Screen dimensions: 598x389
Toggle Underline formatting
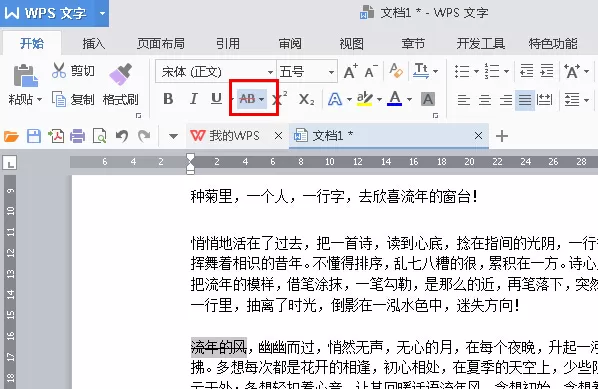point(216,99)
